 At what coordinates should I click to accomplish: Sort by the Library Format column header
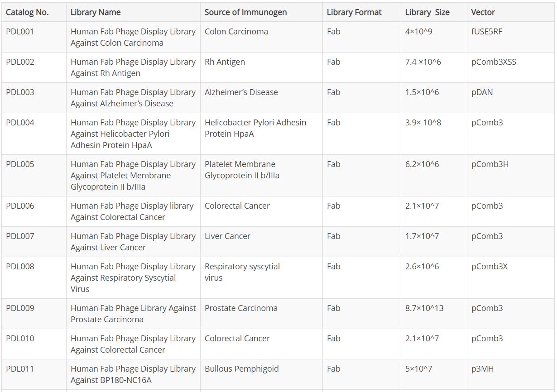(x=354, y=12)
